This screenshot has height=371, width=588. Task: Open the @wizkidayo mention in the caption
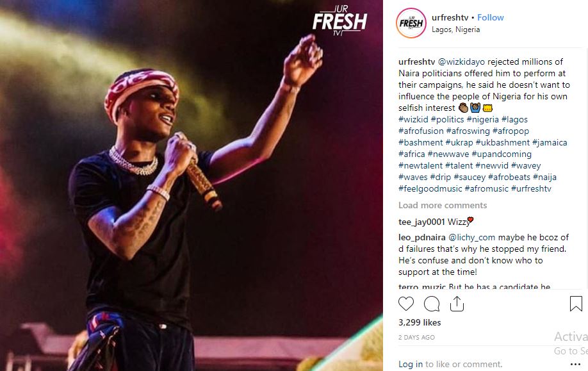[x=461, y=62]
